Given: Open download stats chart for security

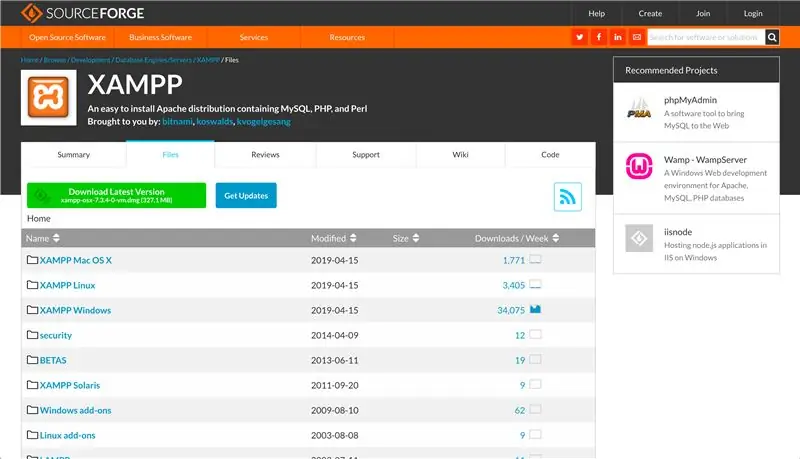Looking at the screenshot, I should point(535,334).
